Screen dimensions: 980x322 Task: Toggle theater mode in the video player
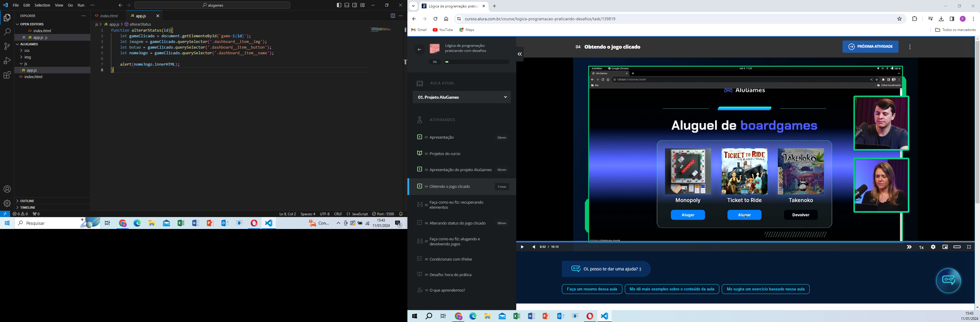[x=957, y=247]
